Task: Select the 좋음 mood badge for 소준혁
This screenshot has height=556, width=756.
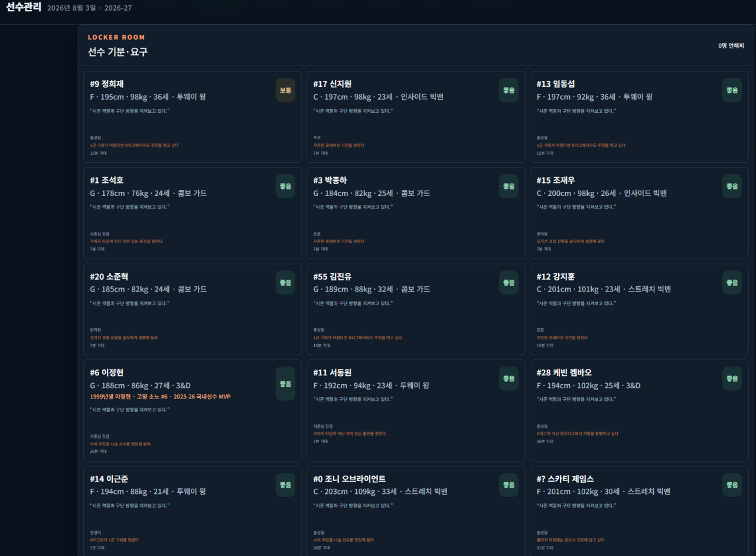Action: click(285, 283)
